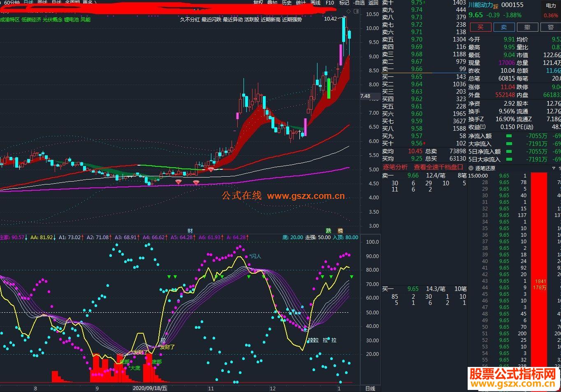The height and width of the screenshot is (392, 561).
Task: Click the 入顶: 80.00 indicator label
Action: point(345,237)
